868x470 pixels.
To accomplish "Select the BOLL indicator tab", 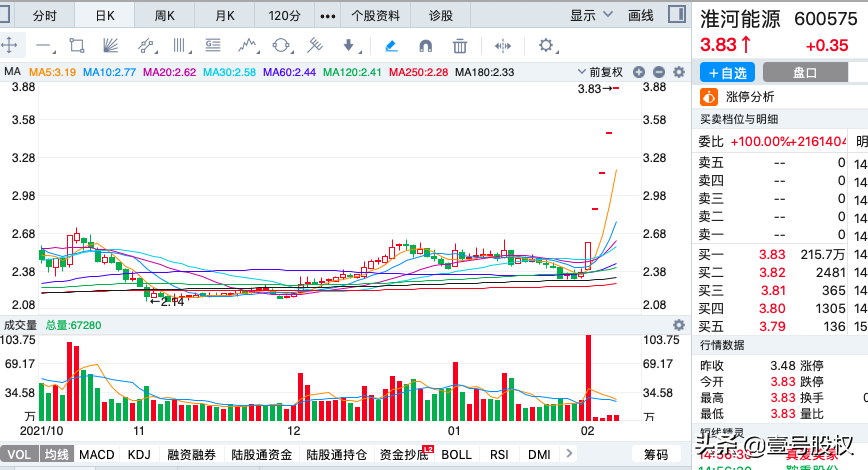I will click(456, 454).
